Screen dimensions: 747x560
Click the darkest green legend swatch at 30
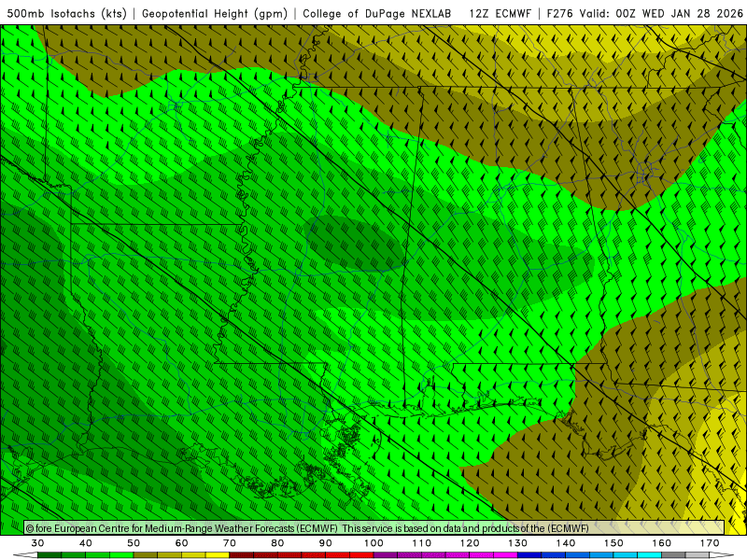pyautogui.click(x=49, y=555)
